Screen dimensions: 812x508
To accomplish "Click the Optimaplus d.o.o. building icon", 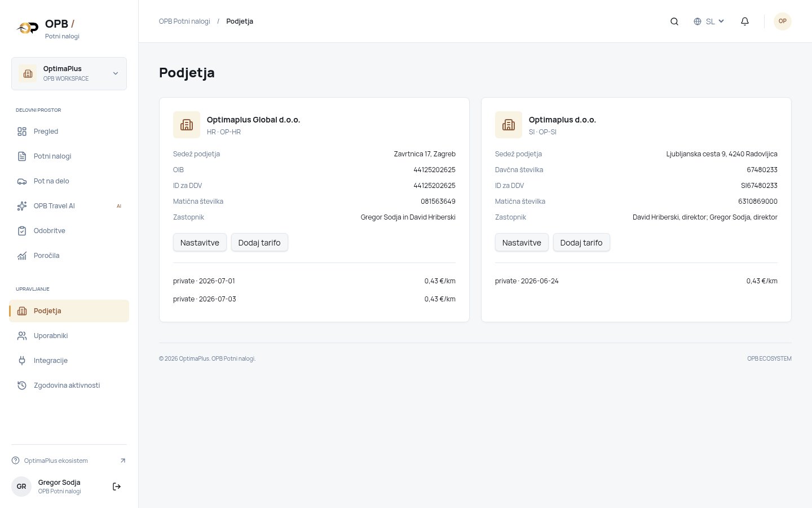I will click(509, 125).
